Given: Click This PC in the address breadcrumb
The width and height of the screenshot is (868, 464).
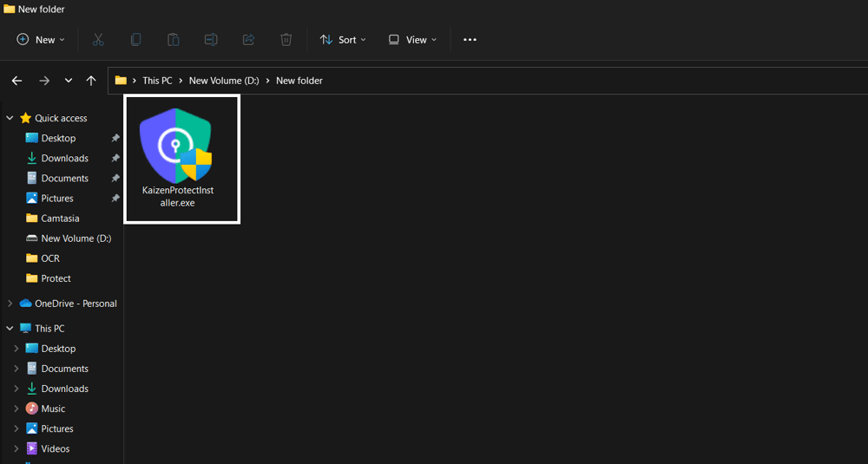Looking at the screenshot, I should [157, 81].
